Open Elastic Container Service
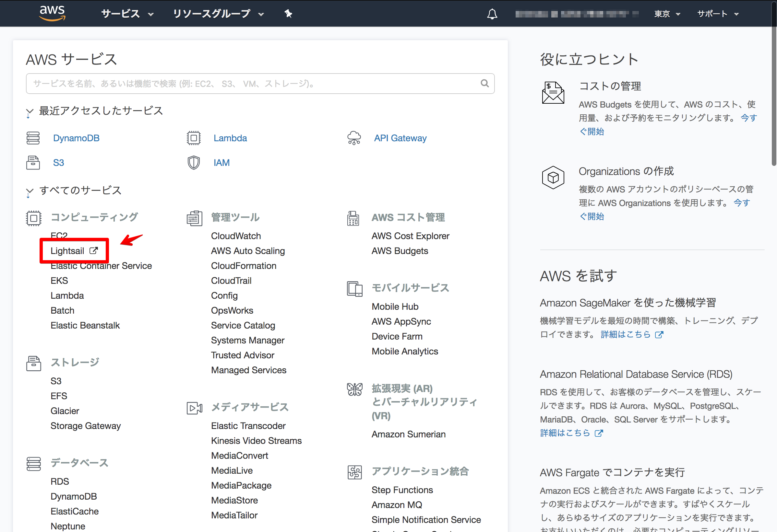Image resolution: width=777 pixels, height=532 pixels. 101,266
